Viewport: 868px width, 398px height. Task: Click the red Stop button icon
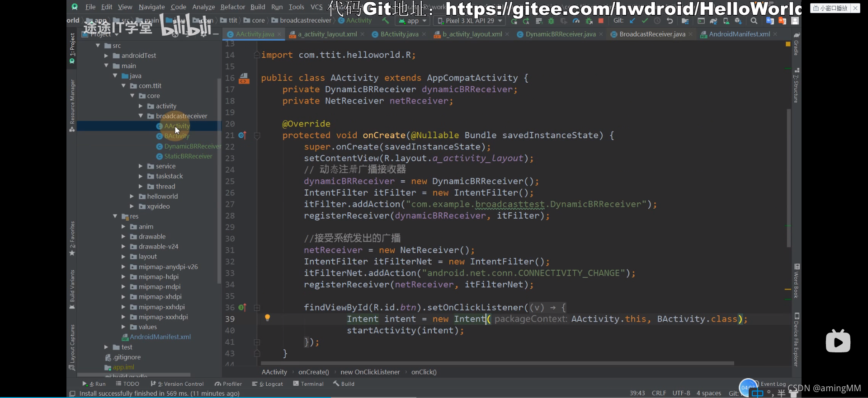click(x=601, y=21)
